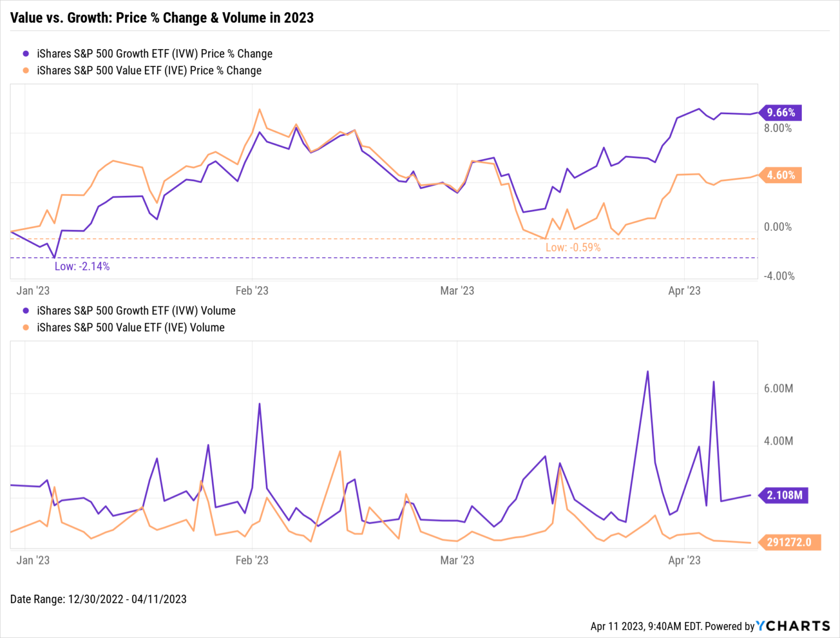Click the orange IVE Volume legend dot

[25, 327]
